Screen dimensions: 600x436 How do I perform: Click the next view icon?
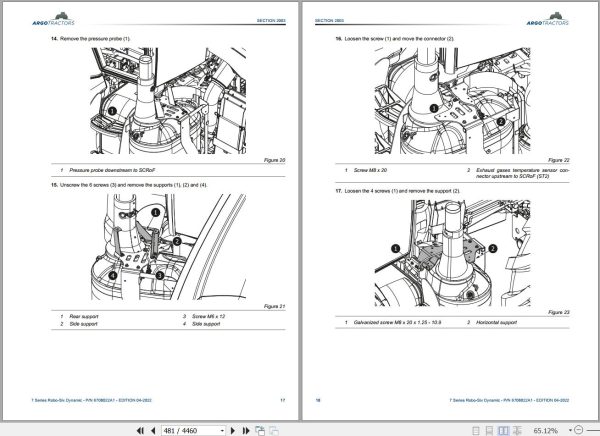click(x=274, y=431)
